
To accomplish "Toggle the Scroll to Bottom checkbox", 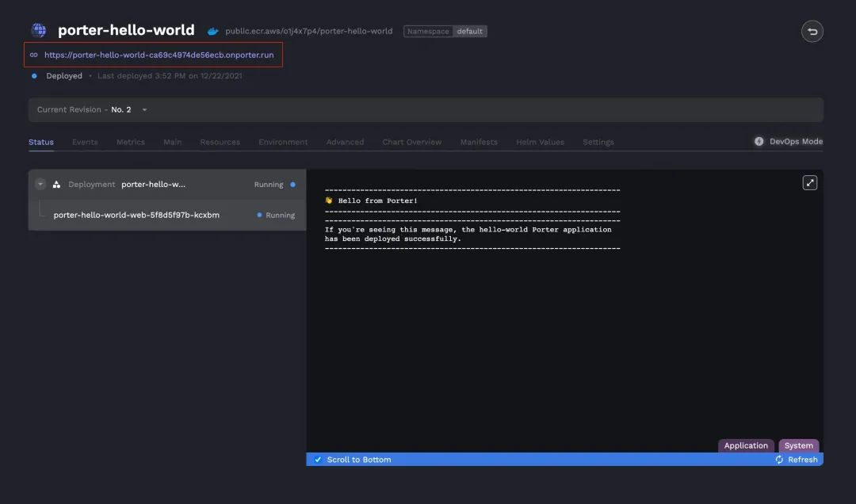I will coord(318,460).
